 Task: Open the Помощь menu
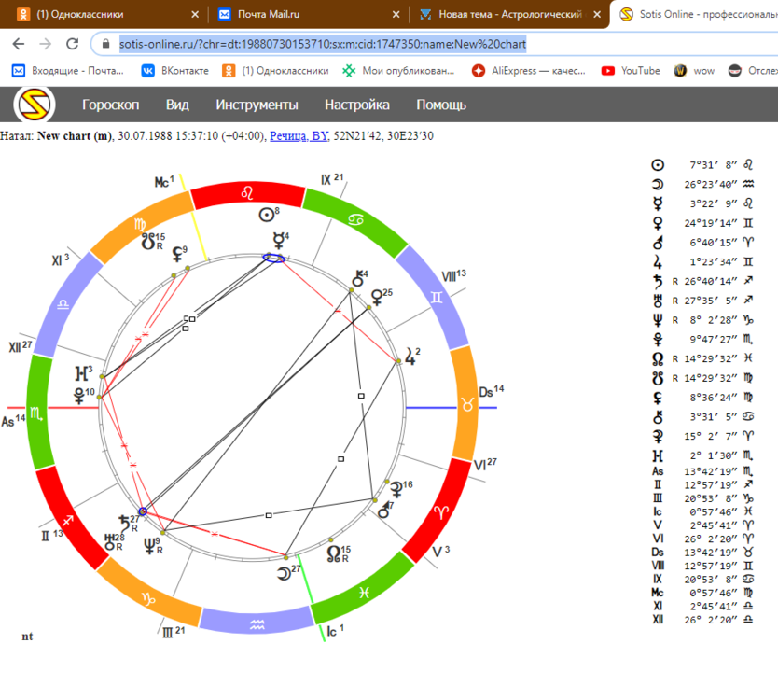(441, 105)
